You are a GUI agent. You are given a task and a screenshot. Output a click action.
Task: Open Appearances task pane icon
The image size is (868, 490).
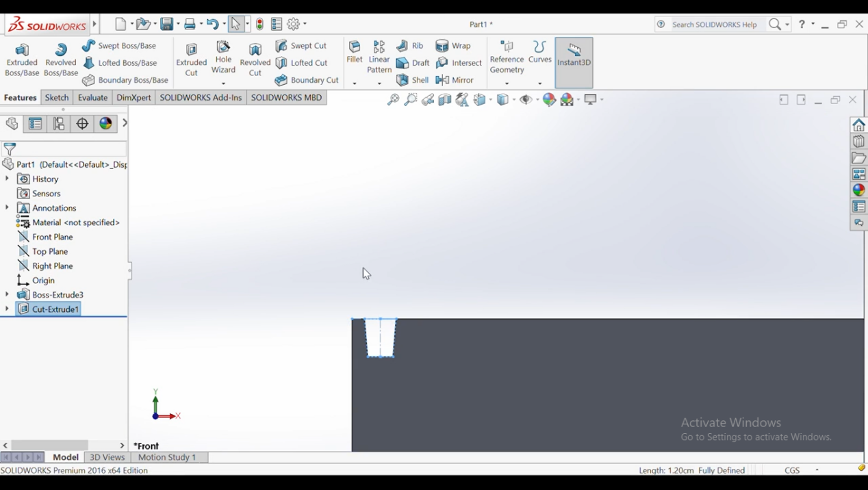tap(859, 190)
